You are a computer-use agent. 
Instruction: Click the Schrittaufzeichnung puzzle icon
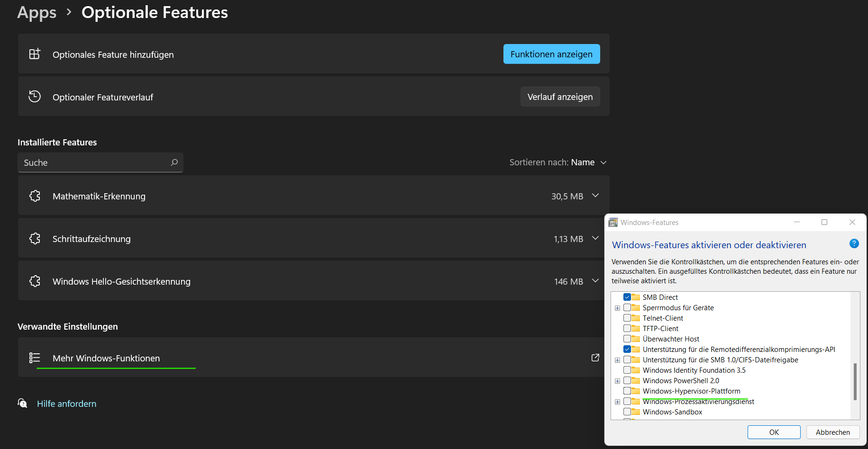click(35, 238)
